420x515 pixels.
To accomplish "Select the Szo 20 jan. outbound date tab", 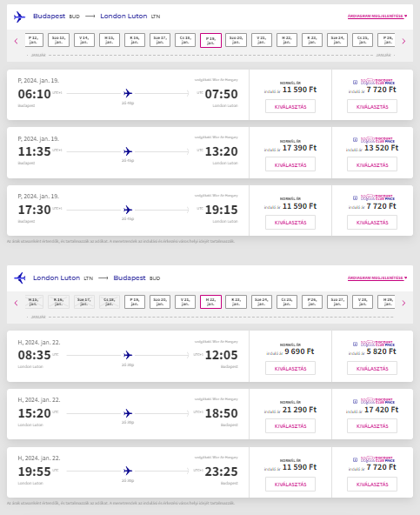I will click(236, 40).
